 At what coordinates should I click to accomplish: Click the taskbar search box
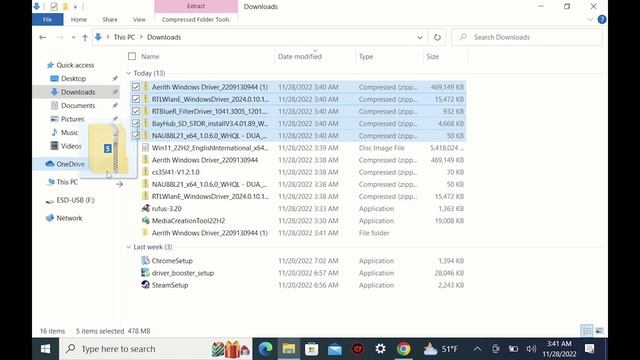156,349
